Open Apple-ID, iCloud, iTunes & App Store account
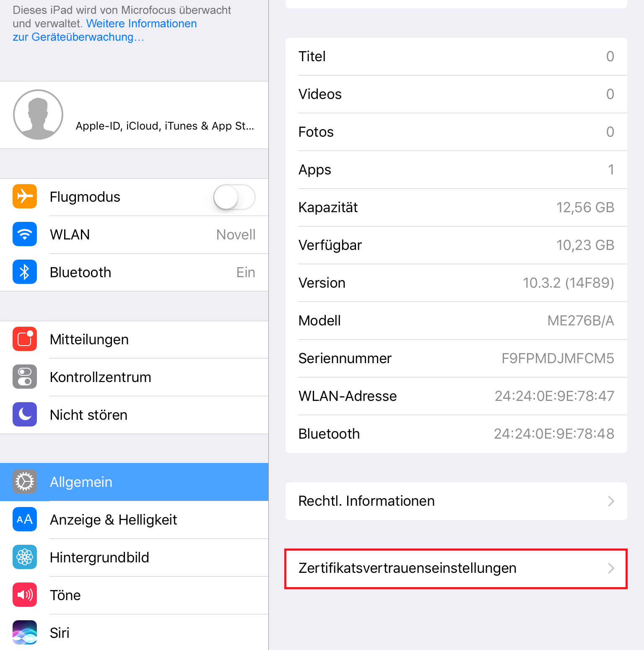644x650 pixels. 134,115
